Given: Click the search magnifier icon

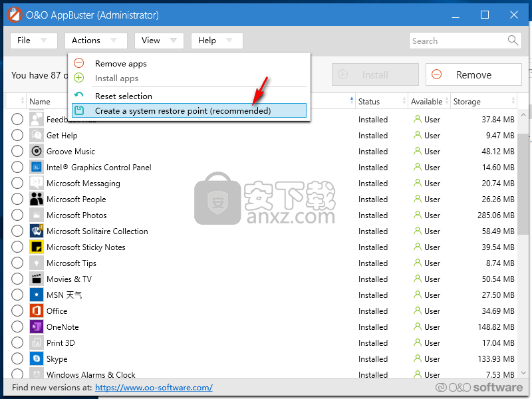Looking at the screenshot, I should tap(513, 41).
